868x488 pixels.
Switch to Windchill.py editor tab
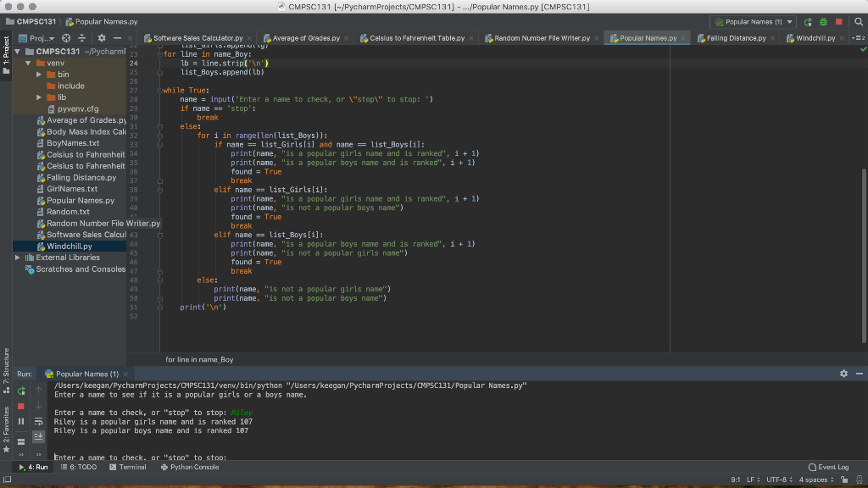point(815,38)
